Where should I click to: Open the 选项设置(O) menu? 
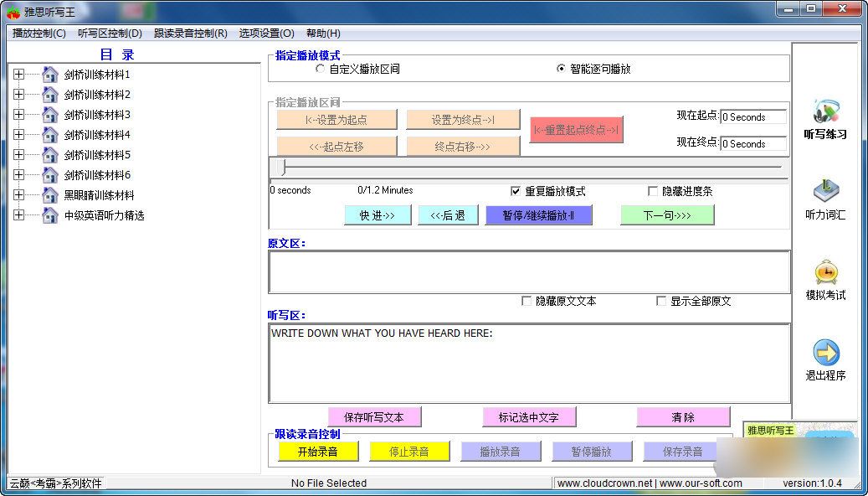click(x=266, y=34)
